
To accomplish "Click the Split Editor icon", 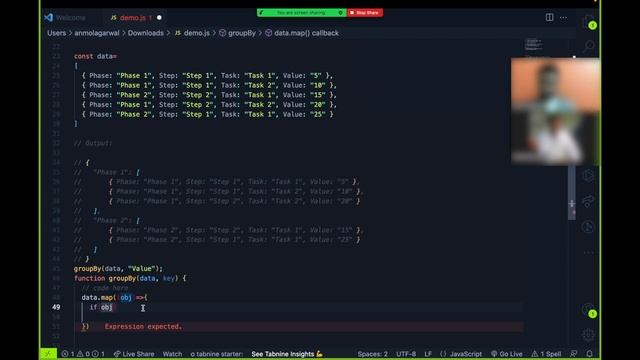I will [549, 18].
